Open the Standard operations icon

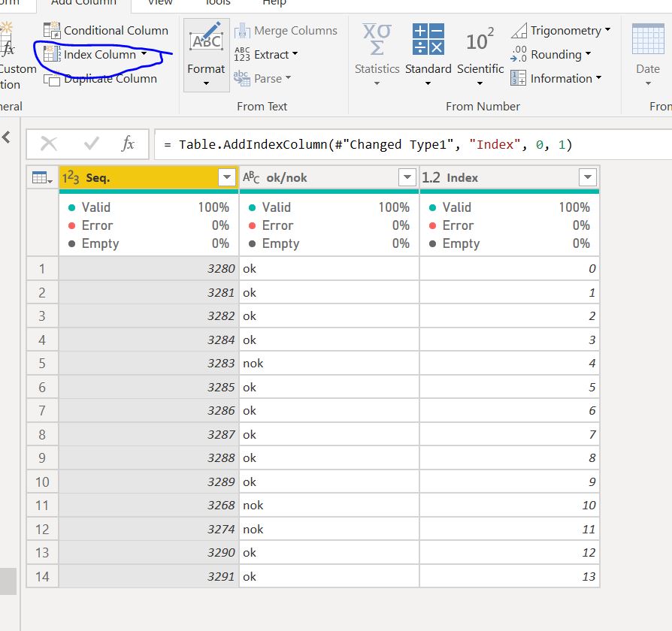pos(428,39)
